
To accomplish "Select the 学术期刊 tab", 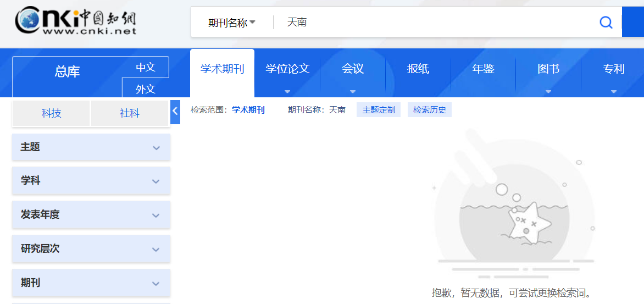I will (222, 69).
